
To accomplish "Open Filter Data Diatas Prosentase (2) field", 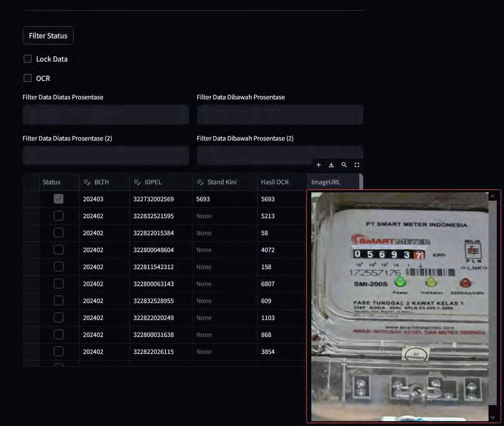I will click(106, 156).
